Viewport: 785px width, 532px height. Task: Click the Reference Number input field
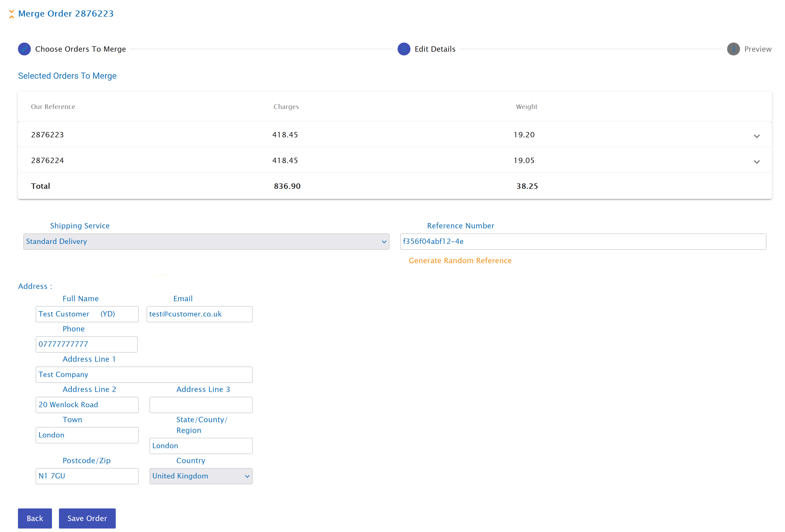coord(583,241)
